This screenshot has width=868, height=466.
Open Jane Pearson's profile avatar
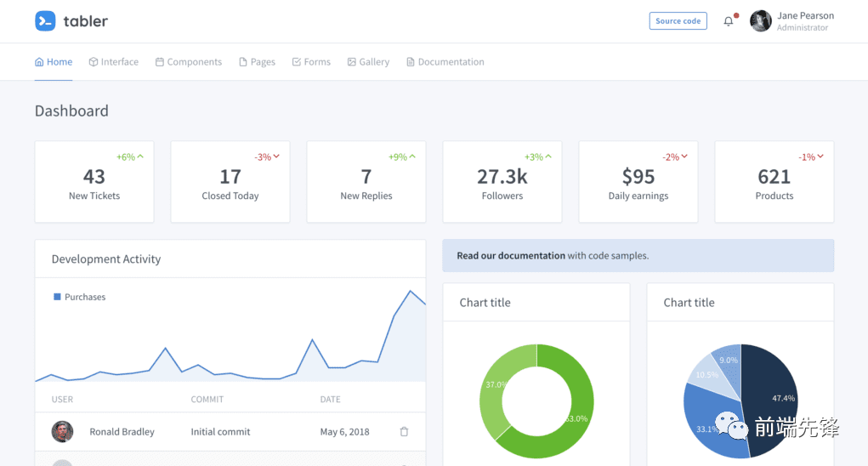pyautogui.click(x=761, y=21)
